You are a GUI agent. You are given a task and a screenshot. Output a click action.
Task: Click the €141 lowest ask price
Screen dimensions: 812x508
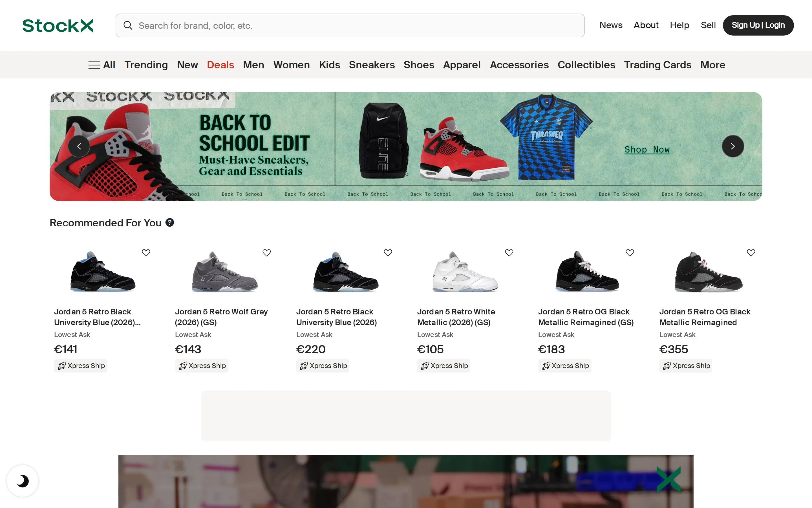click(x=66, y=349)
